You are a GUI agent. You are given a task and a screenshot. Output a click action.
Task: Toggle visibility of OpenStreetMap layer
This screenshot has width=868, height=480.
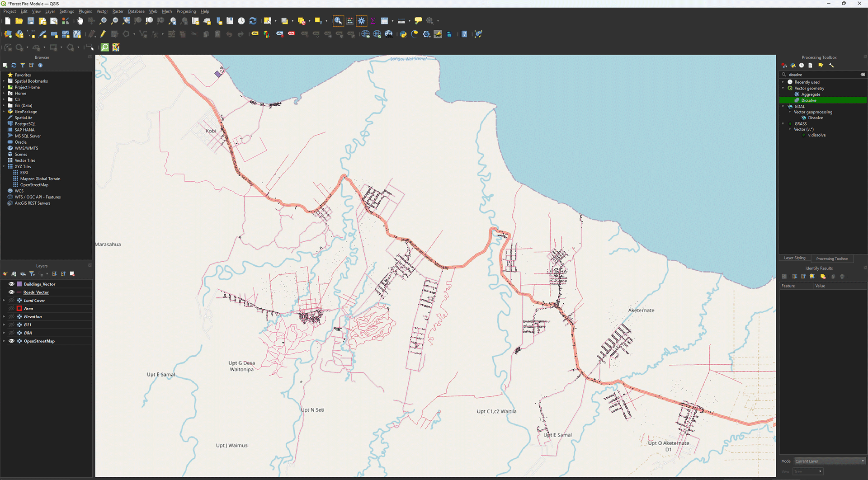pos(12,341)
